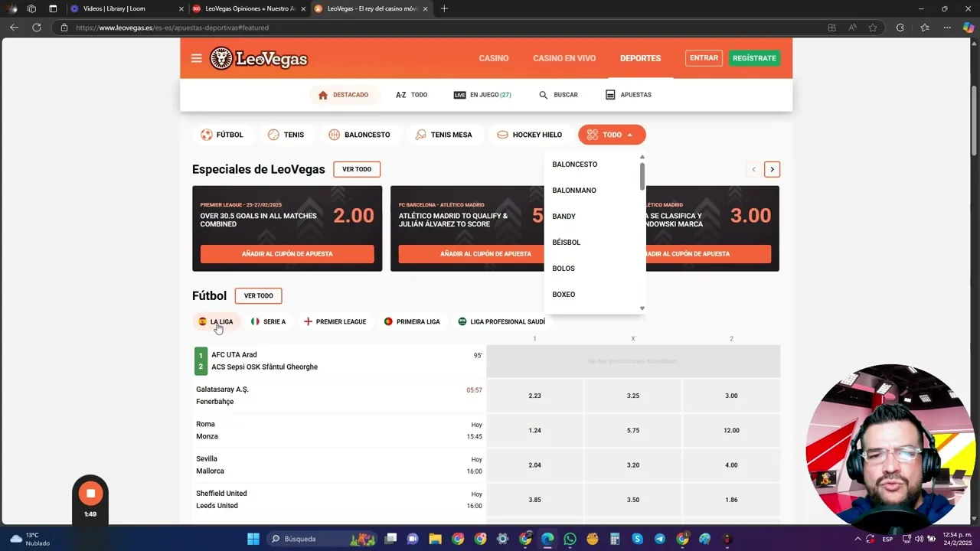Filter by Baloncesto sport chip
Image resolution: width=980 pixels, height=551 pixels.
click(x=359, y=135)
